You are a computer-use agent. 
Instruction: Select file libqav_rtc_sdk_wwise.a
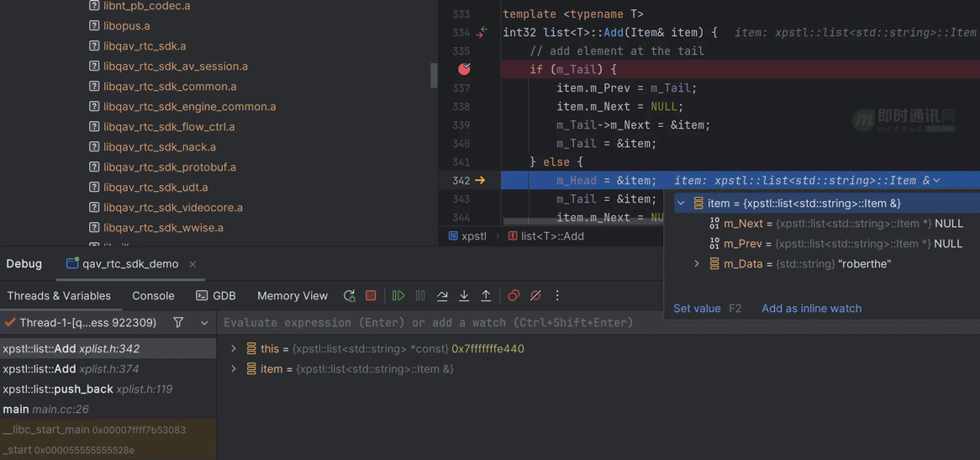coord(163,228)
